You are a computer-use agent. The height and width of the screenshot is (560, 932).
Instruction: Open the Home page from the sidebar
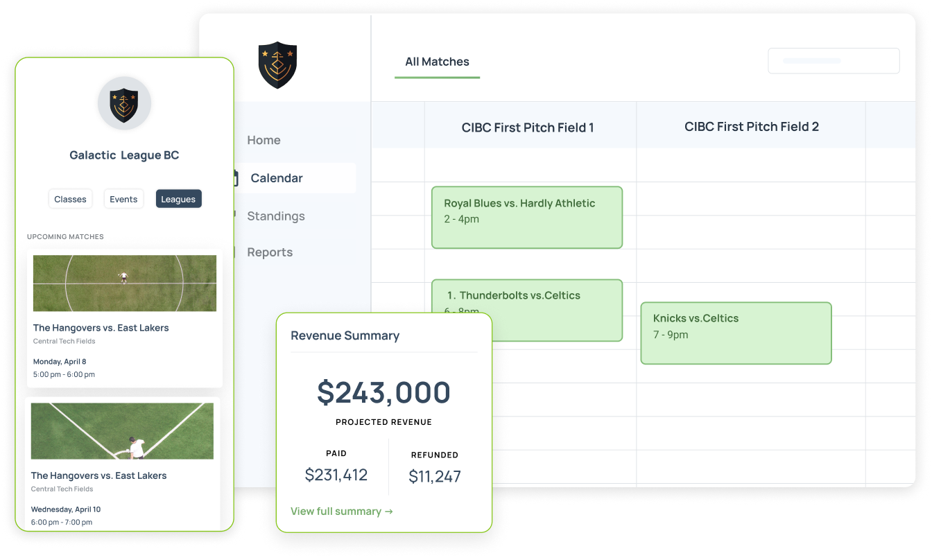264,140
